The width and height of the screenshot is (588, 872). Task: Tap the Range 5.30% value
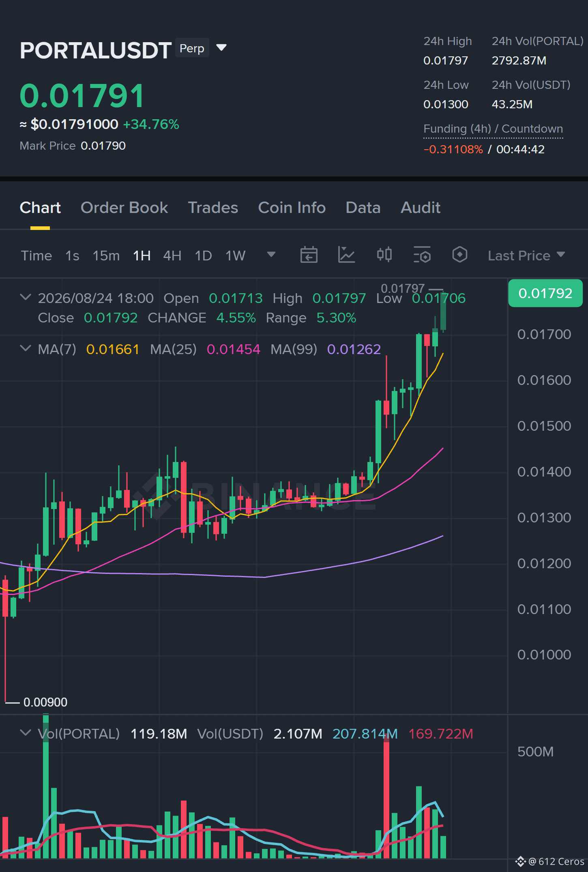(x=336, y=318)
